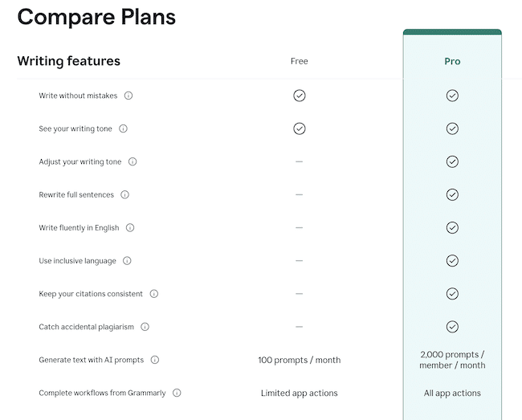Viewport: 522px width, 420px height.
Task: Click the Writing features section title
Action: [68, 61]
